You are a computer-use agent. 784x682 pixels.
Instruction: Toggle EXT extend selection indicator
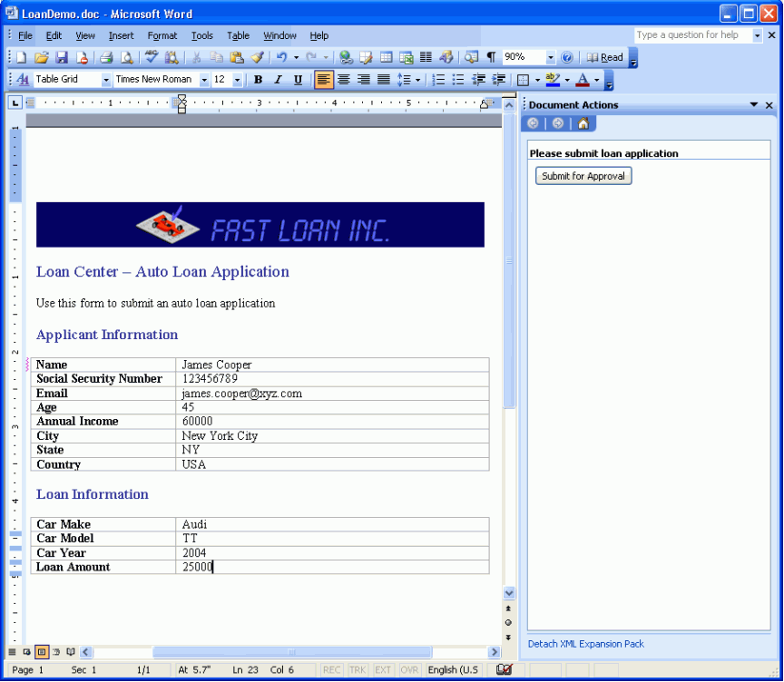[383, 670]
